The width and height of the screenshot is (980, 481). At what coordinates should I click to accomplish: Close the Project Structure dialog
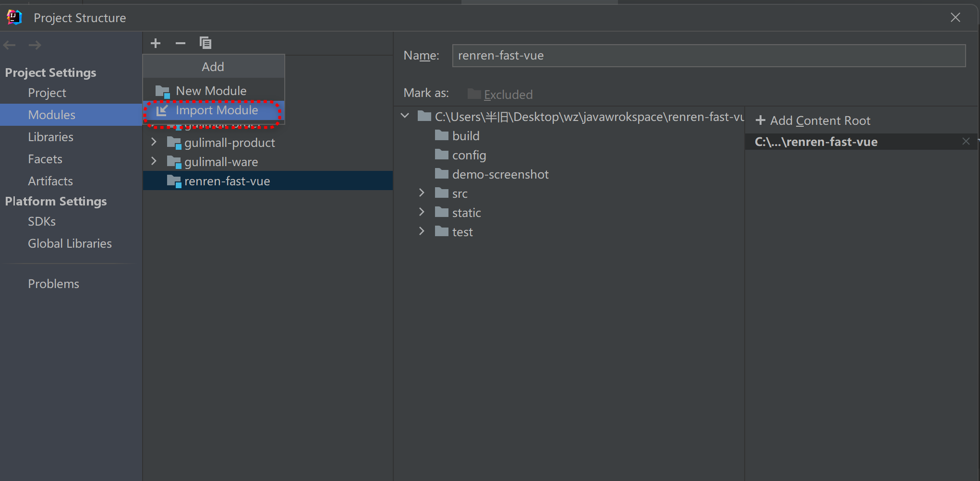[956, 17]
